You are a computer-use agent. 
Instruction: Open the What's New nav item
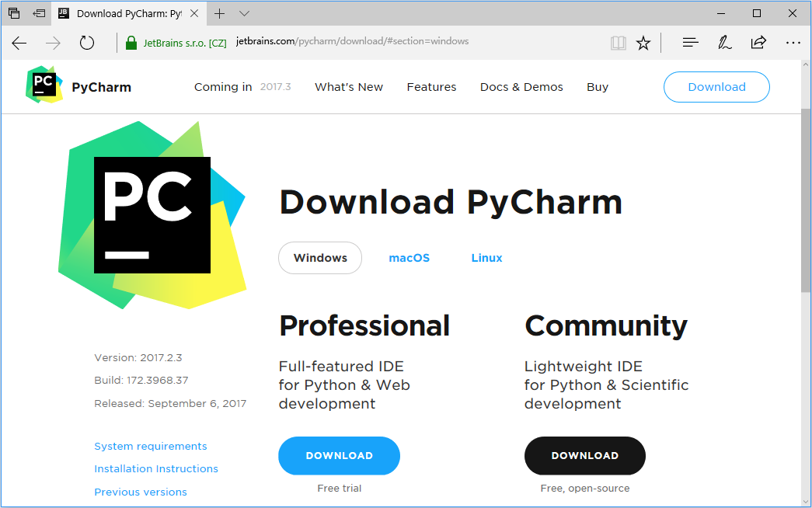tap(349, 87)
